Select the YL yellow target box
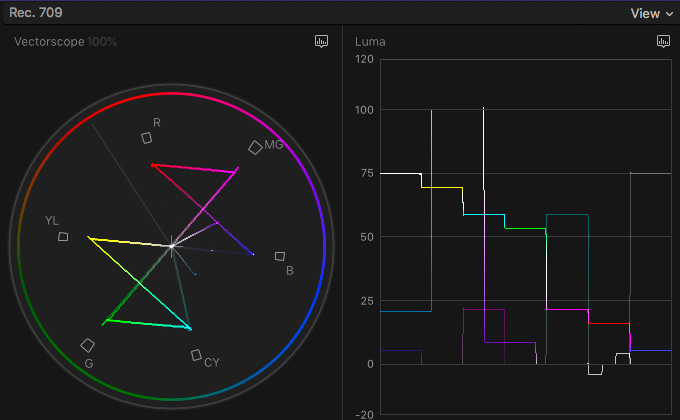 coord(63,236)
